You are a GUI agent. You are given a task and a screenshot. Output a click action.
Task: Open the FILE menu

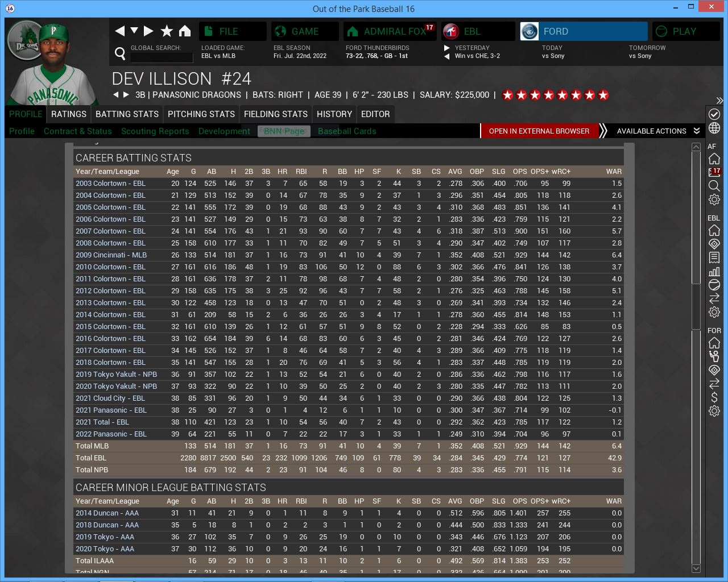233,31
